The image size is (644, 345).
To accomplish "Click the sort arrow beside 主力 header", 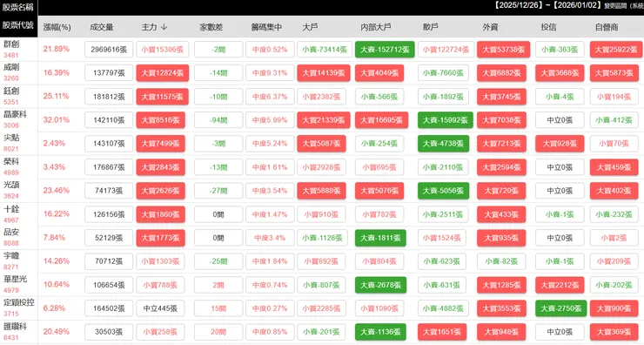I will (164, 27).
